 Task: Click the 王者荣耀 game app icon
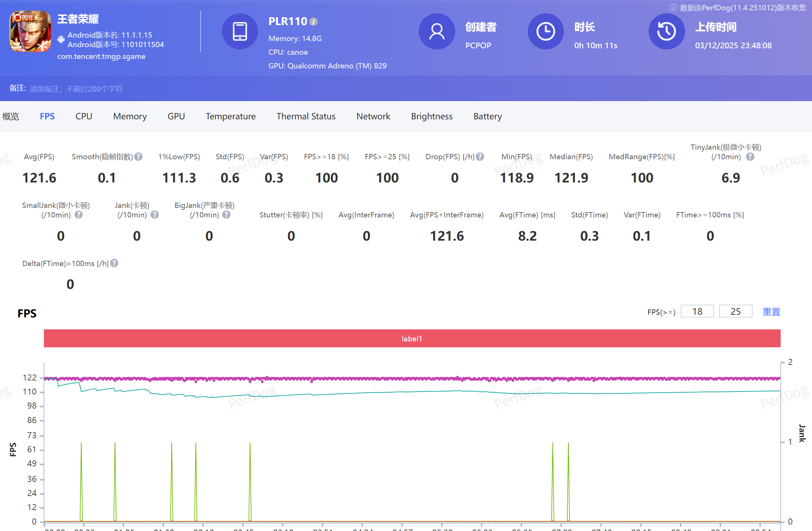point(30,32)
